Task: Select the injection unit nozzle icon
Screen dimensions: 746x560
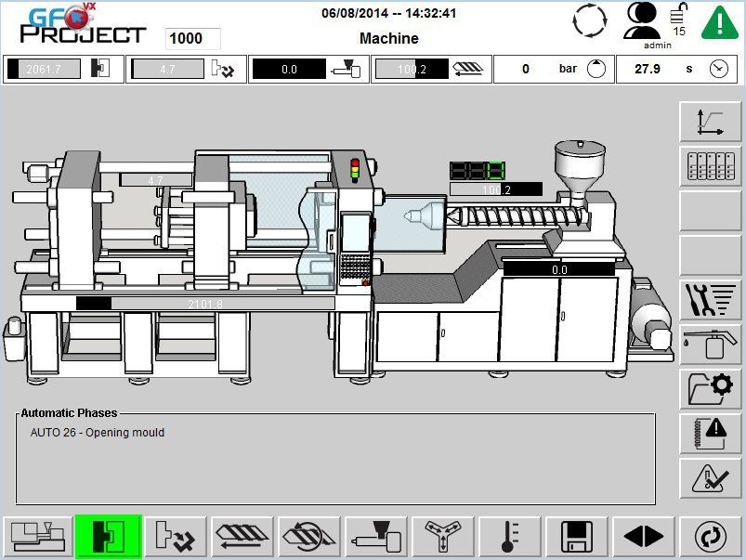Action: click(x=376, y=536)
